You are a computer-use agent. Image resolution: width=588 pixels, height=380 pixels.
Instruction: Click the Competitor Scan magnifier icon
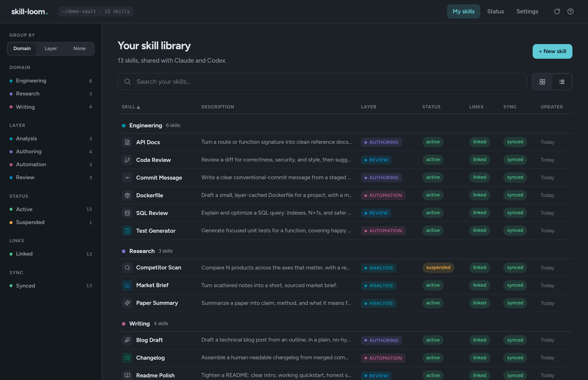coord(127,268)
